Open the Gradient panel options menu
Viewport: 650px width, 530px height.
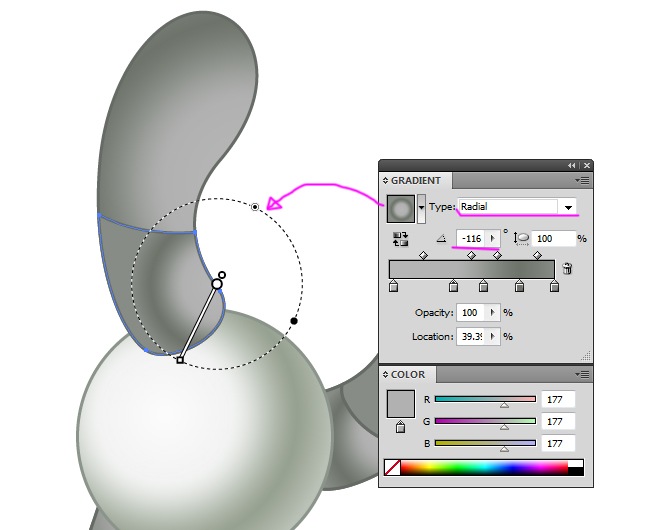pyautogui.click(x=583, y=180)
